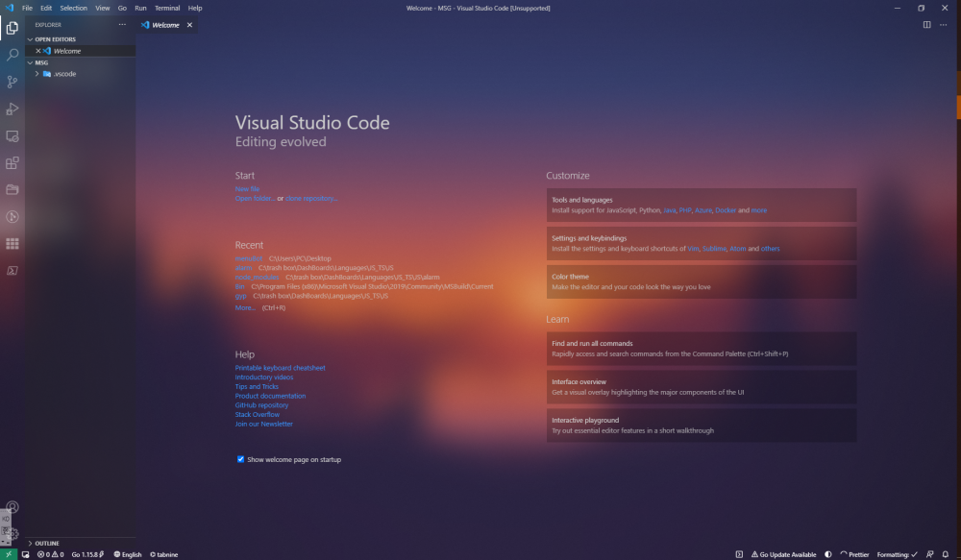Click the Go 1.15.8 version status item
961x560 pixels.
[87, 554]
